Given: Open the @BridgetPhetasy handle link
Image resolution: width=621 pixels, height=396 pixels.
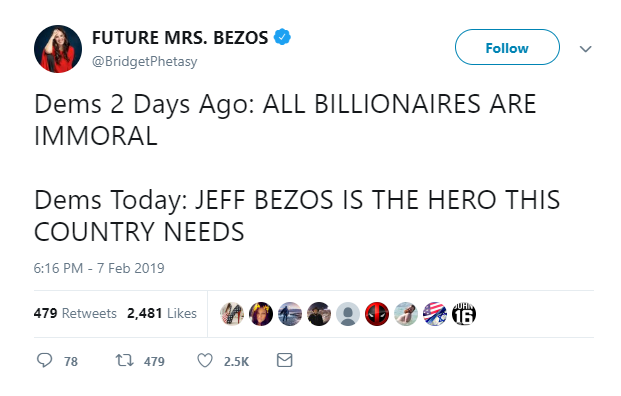Looking at the screenshot, I should [x=145, y=61].
